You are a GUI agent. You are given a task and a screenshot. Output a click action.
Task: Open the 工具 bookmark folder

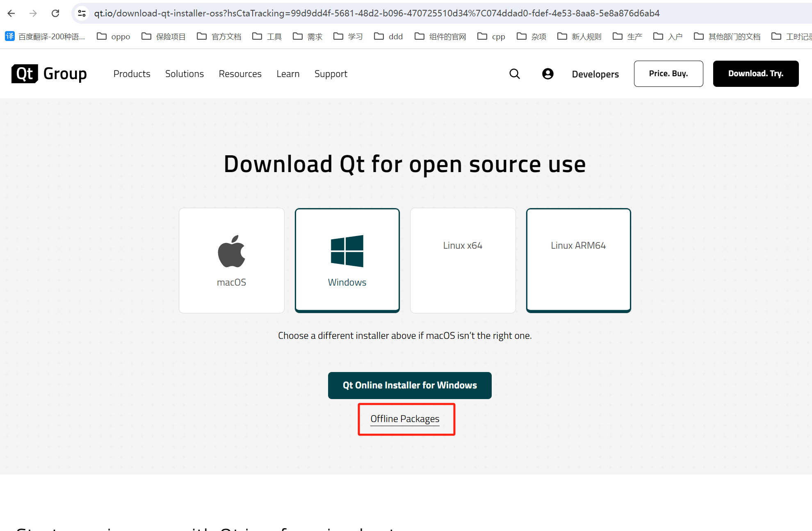click(267, 36)
